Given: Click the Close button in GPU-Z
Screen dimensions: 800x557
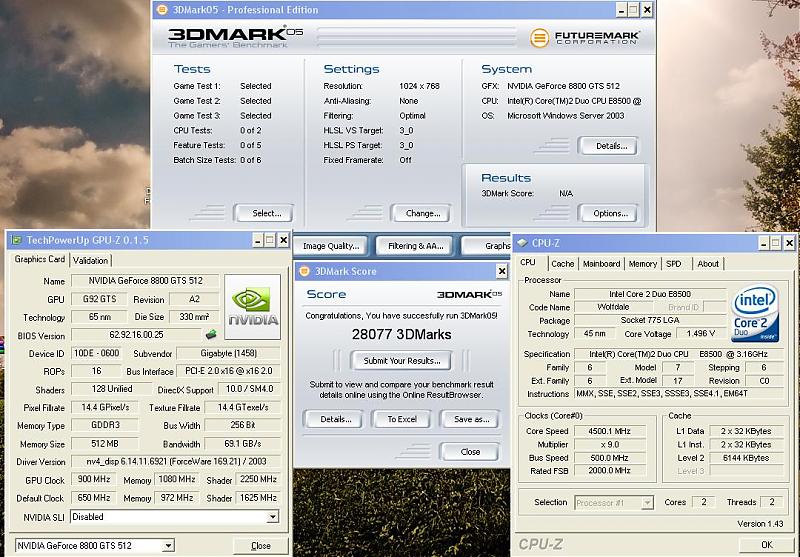Looking at the screenshot, I should click(x=261, y=546).
